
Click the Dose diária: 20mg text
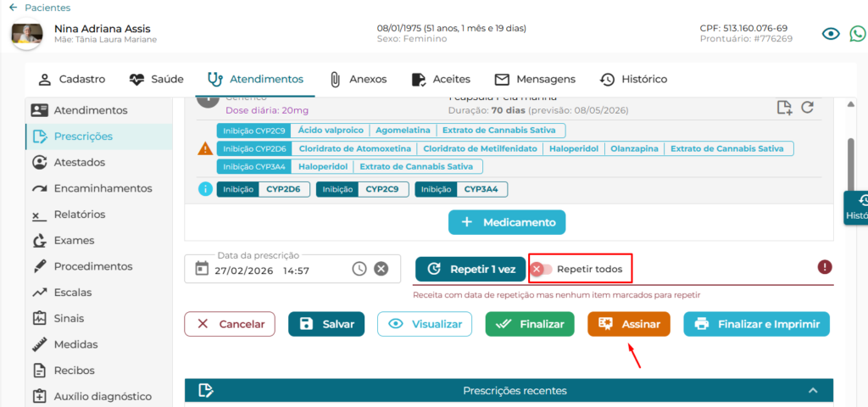click(x=267, y=110)
